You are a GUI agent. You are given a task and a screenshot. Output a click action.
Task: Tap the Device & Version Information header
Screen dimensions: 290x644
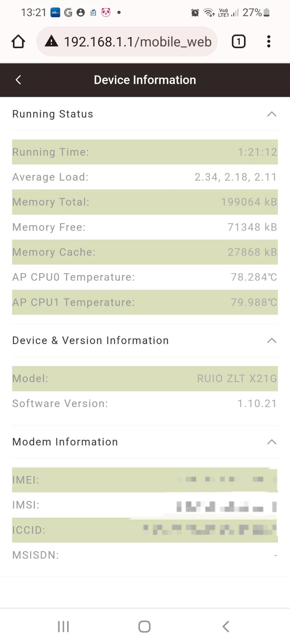point(91,340)
